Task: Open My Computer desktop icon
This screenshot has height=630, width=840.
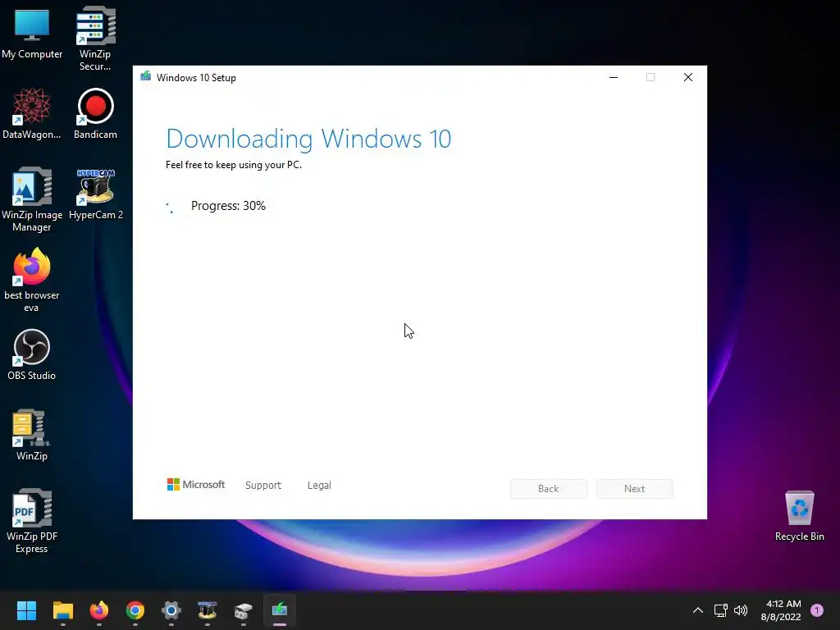Action: tap(32, 34)
